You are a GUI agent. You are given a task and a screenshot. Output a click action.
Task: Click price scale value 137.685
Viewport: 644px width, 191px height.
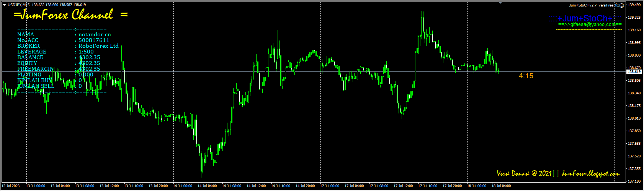pyautogui.click(x=634, y=144)
